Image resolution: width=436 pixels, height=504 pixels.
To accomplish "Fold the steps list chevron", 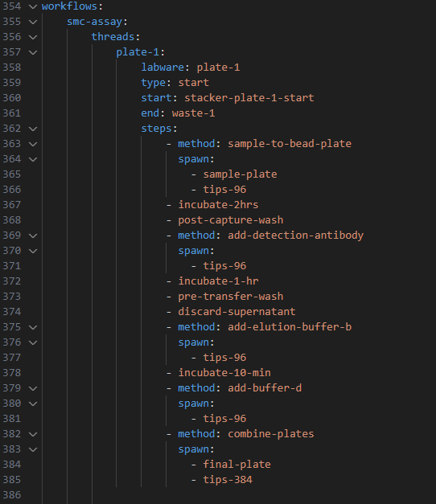I will 33,129.
